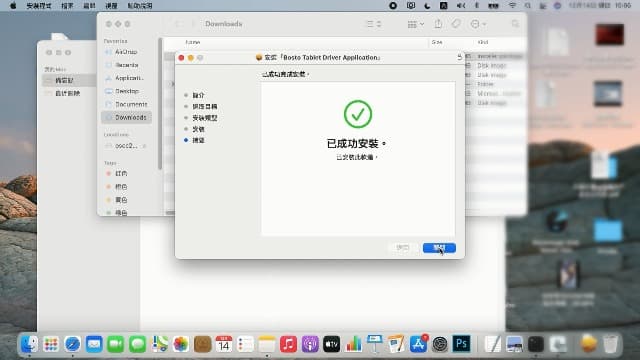Open Keynote from the Dock
Image resolution: width=640 pixels, height=360 pixels.
pyautogui.click(x=375, y=344)
